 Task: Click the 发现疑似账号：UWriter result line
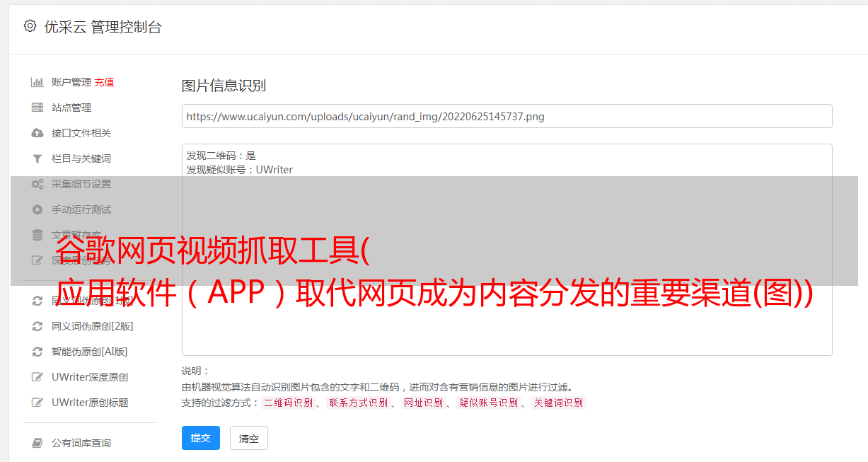click(x=239, y=170)
